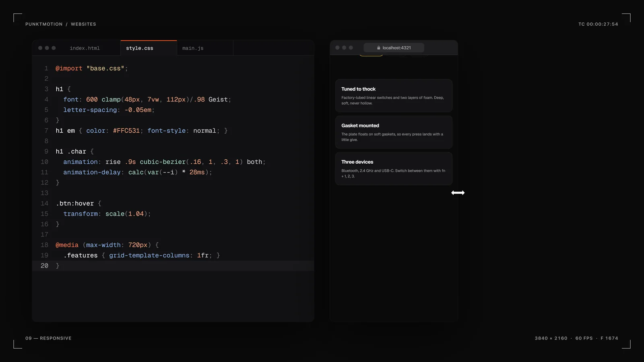Image resolution: width=644 pixels, height=362 pixels.
Task: Click the editor window's third traffic-light dot
Action: pyautogui.click(x=54, y=48)
